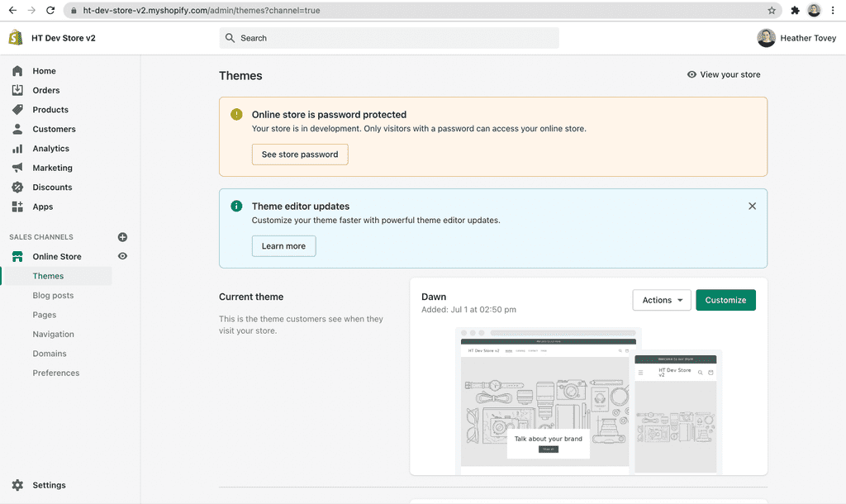Select the Marketing megaphone icon
Viewport: 846px width, 504px height.
tap(17, 168)
